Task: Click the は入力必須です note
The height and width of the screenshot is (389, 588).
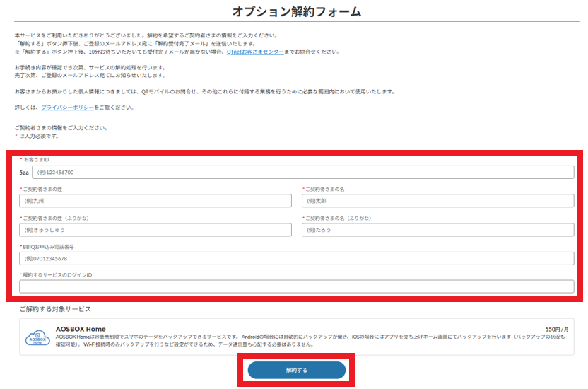Action: pyautogui.click(x=39, y=136)
